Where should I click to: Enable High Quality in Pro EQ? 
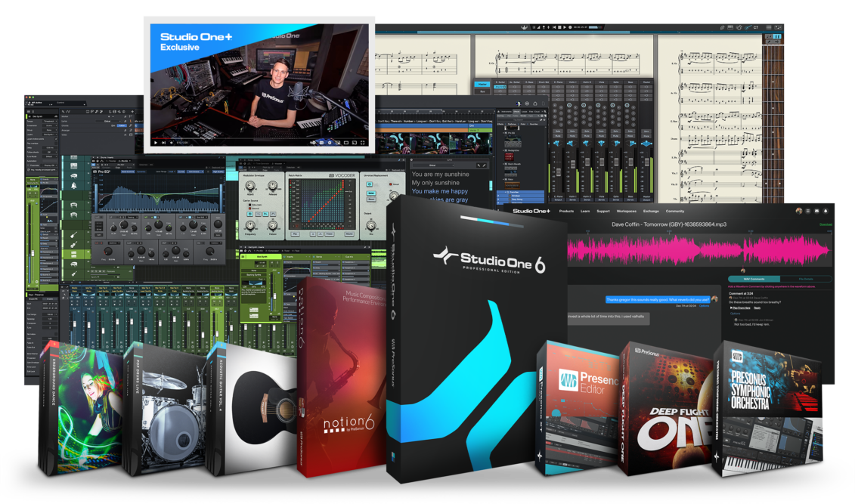coord(218,172)
